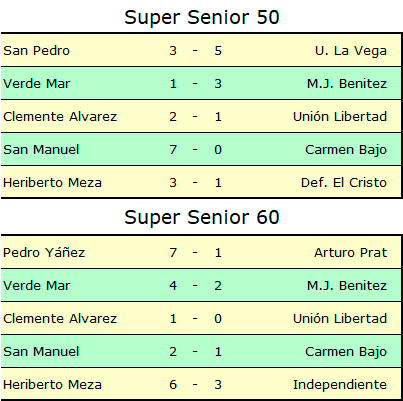Select Heriberto Meza in the Super Senior 50 table
Screen dimensions: 403x401
(52, 183)
